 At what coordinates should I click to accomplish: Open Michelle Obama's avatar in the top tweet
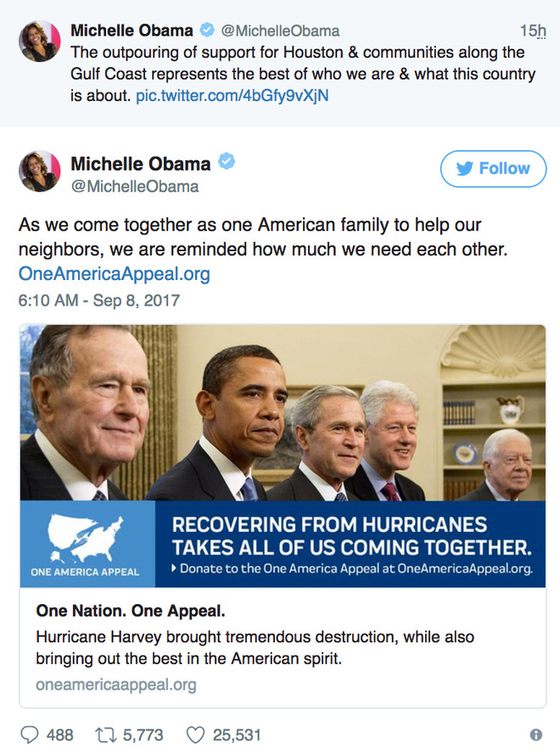tap(40, 42)
